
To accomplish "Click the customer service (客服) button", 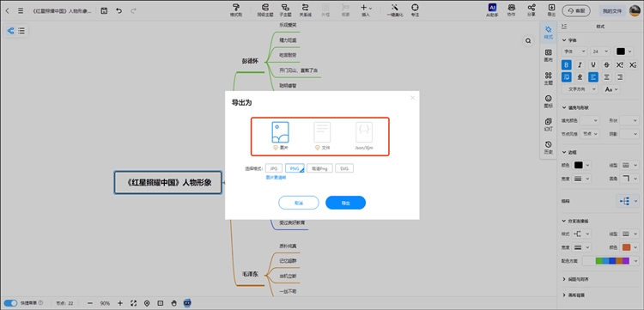I will (576, 10).
